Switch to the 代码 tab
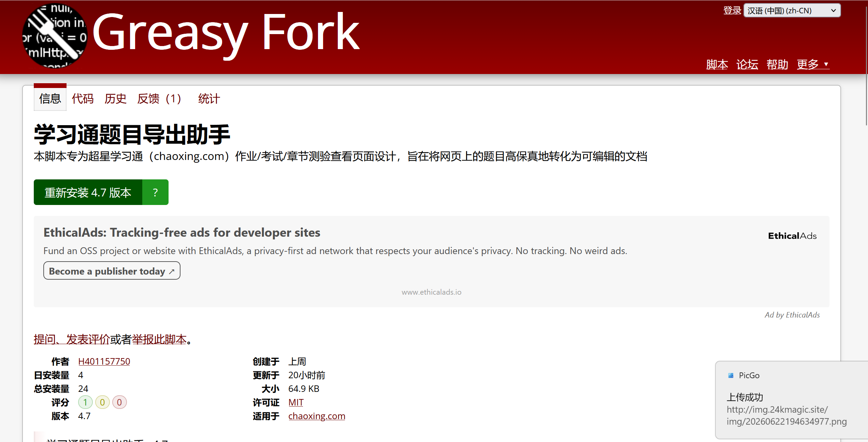This screenshot has width=868, height=442. [x=83, y=99]
